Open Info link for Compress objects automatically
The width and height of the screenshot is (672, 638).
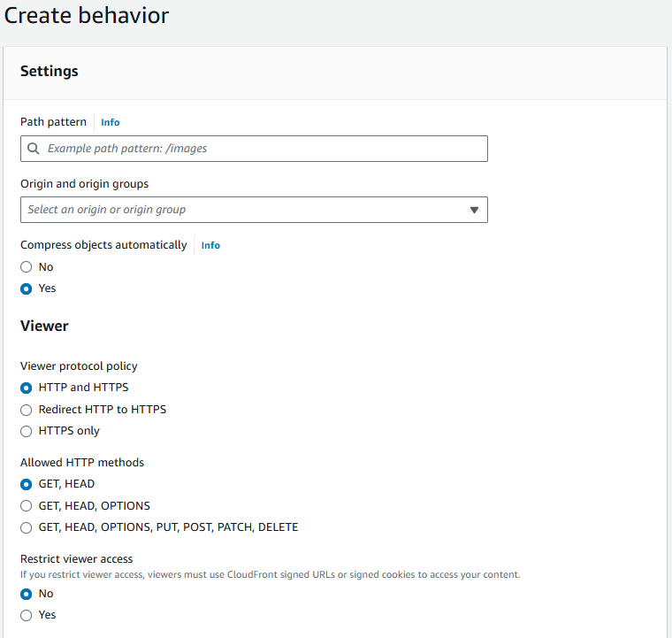(210, 245)
